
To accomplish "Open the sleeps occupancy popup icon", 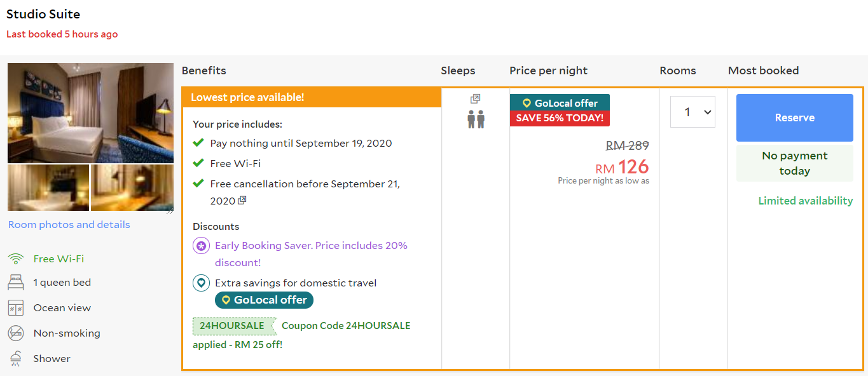I will 475,99.
